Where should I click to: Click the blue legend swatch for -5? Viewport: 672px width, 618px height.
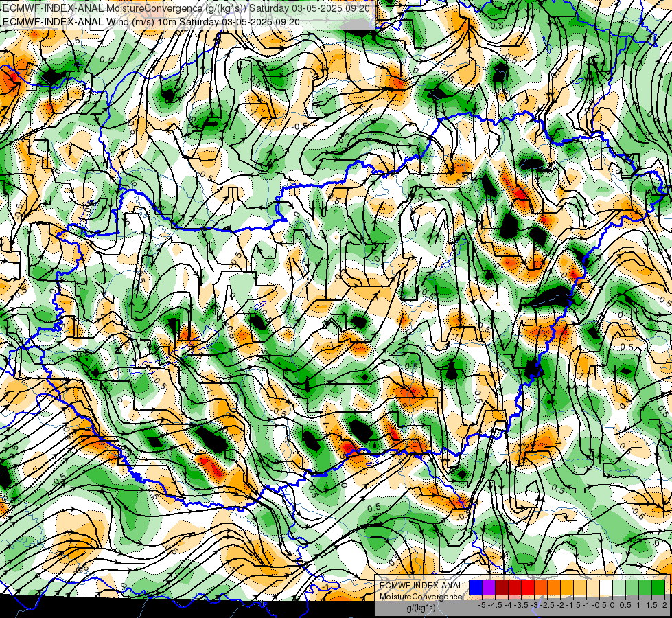476,587
